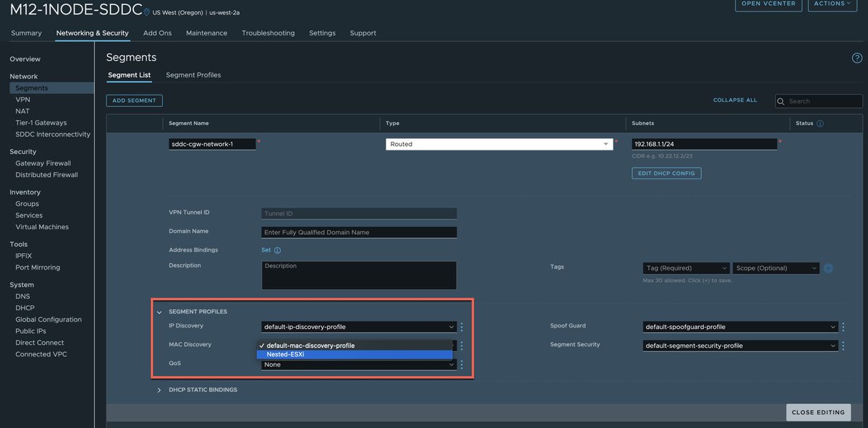Open QoS three-dot options menu
Image resolution: width=868 pixels, height=428 pixels.
point(461,364)
